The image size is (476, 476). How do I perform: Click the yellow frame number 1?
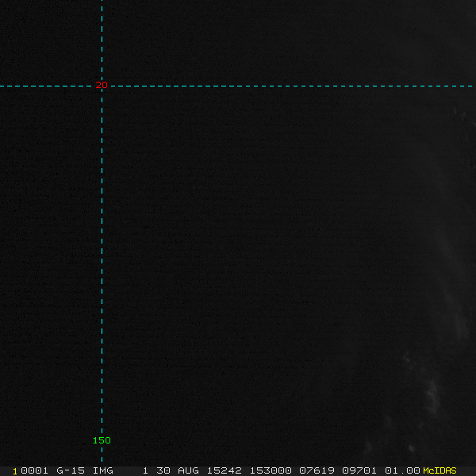[x=15, y=471]
